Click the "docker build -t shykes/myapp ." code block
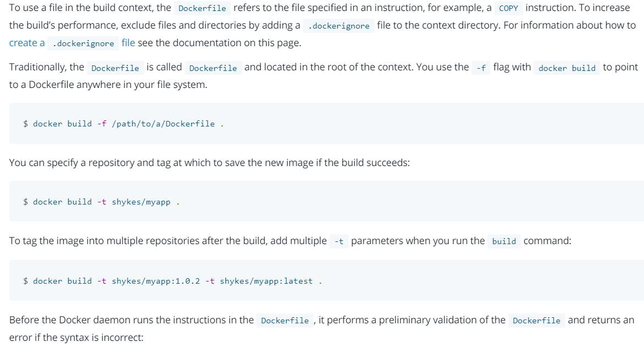 (x=102, y=202)
